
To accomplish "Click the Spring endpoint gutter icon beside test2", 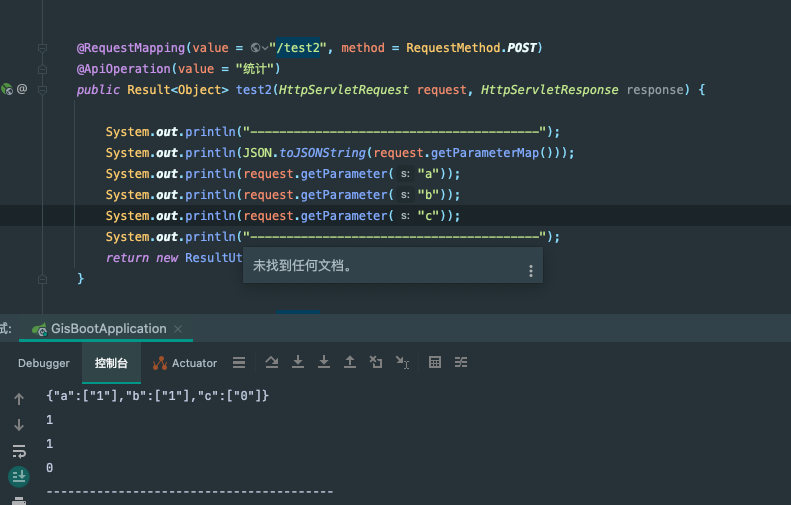I will coord(7,90).
